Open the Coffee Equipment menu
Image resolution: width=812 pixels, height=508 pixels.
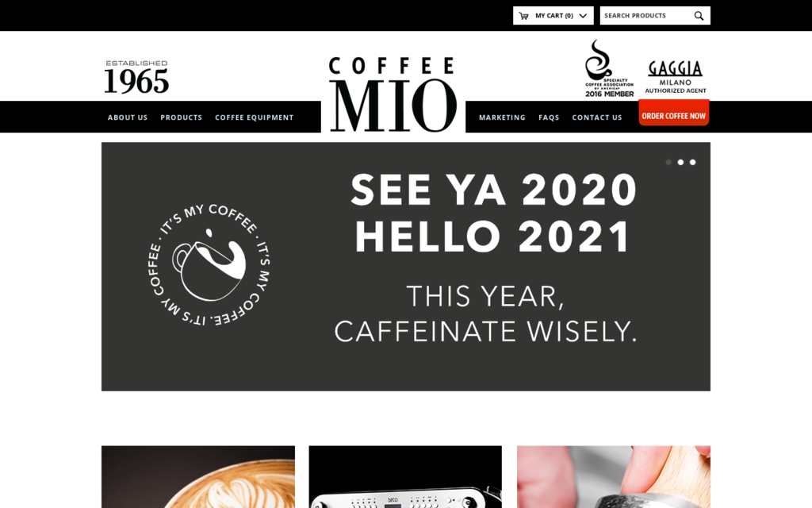coord(255,117)
